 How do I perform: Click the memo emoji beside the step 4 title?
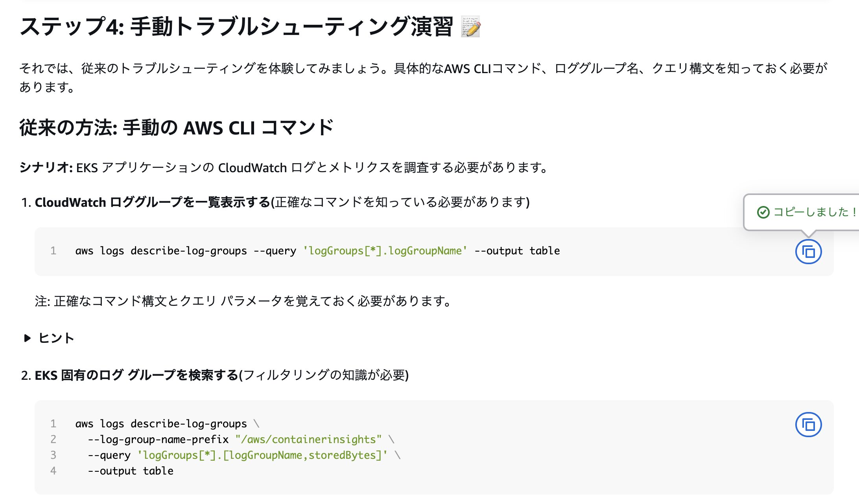click(470, 27)
